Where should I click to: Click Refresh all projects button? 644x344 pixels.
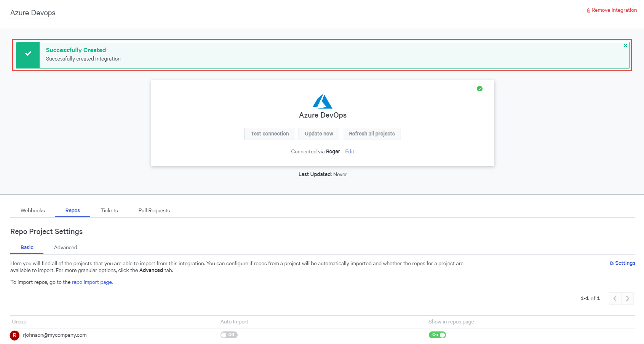[x=372, y=134]
